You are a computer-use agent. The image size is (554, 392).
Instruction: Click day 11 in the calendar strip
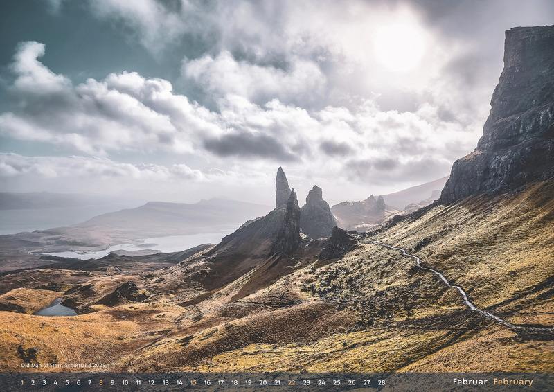(138, 382)
